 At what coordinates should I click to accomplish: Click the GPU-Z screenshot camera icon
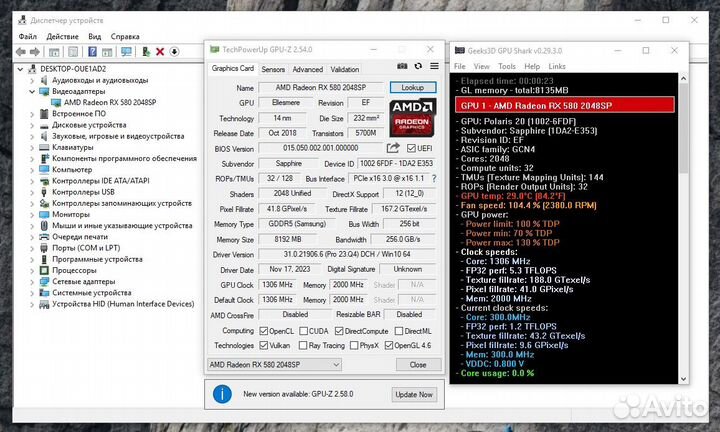pyautogui.click(x=402, y=66)
